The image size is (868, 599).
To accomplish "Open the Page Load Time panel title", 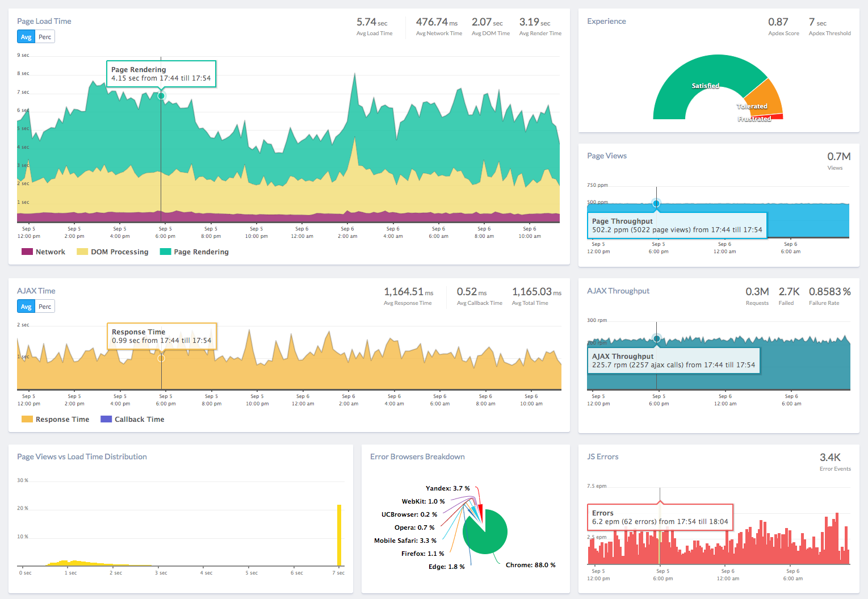I will tap(44, 22).
